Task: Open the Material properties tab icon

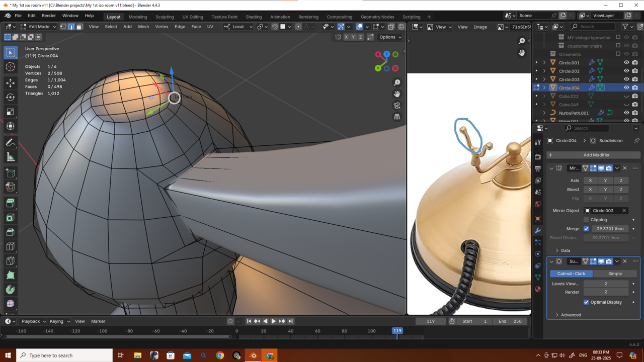Action: click(538, 289)
